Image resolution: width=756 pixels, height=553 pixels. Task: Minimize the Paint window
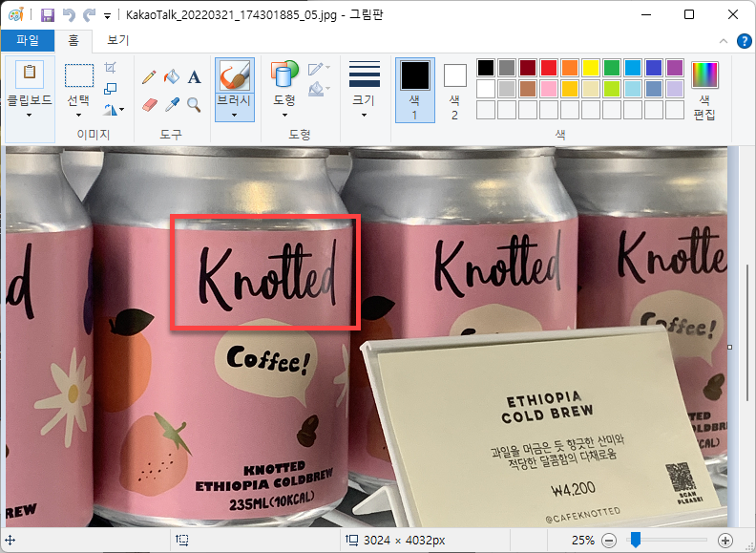pyautogui.click(x=646, y=14)
